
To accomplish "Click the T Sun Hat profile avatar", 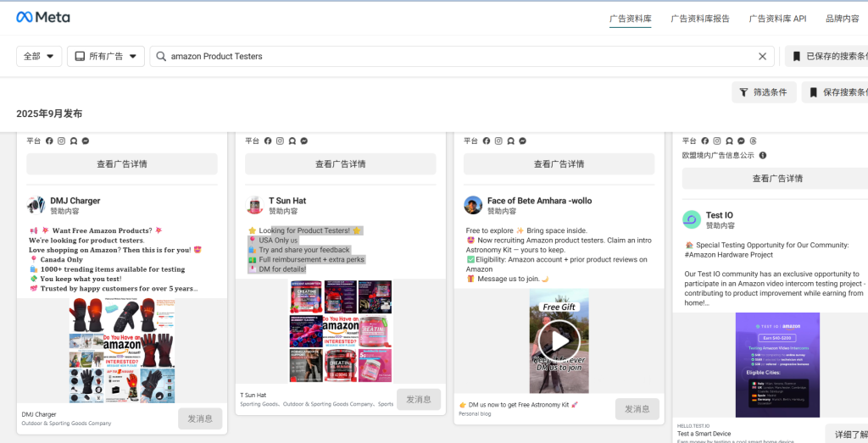I will pos(254,205).
